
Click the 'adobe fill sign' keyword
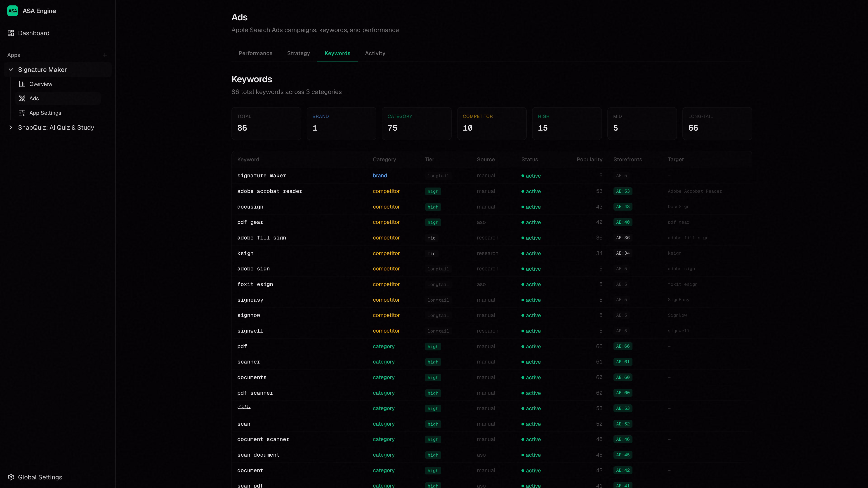point(262,237)
